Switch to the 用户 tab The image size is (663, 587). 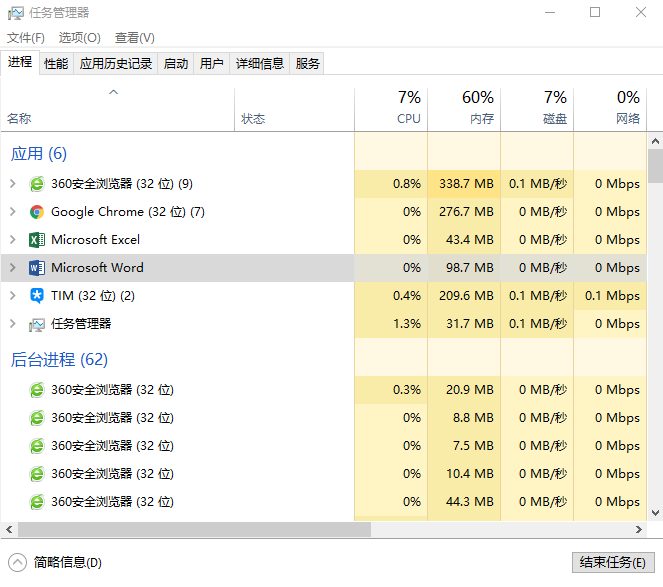211,64
